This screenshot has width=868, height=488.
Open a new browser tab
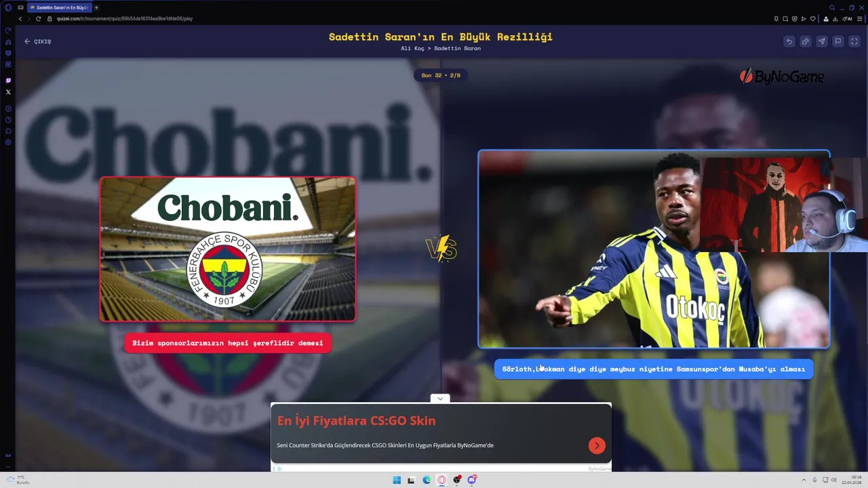(x=96, y=7)
